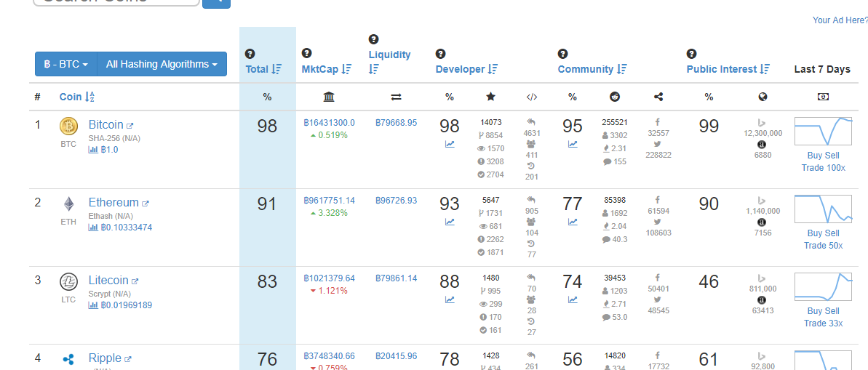Viewport: 868px width, 370px height.
Task: Click Ethereum total score 91
Action: 267,204
